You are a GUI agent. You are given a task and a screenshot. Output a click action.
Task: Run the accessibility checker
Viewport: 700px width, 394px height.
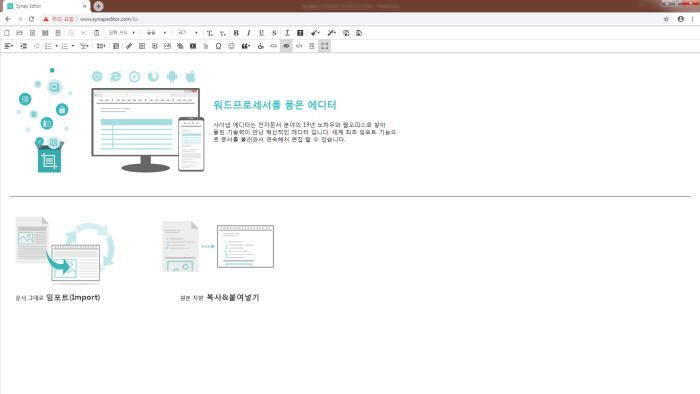click(x=261, y=46)
